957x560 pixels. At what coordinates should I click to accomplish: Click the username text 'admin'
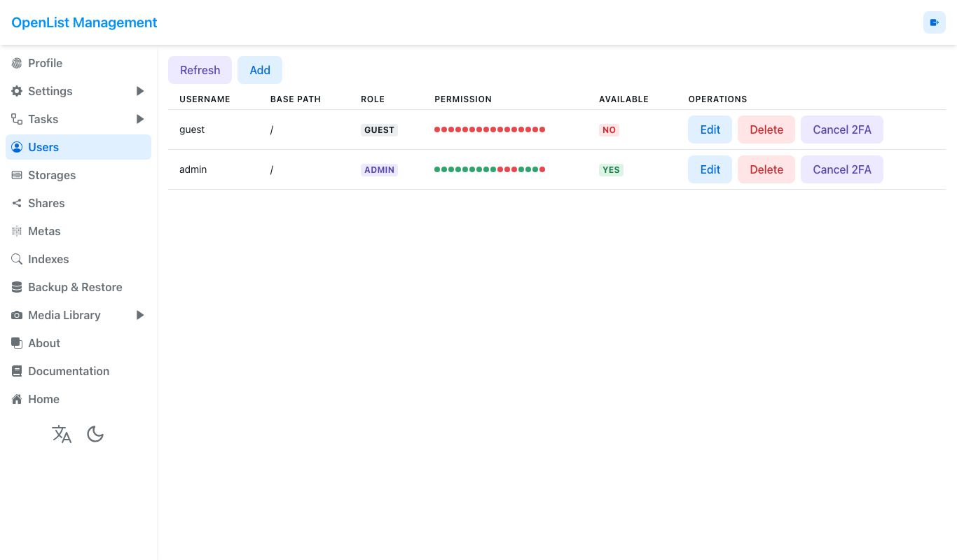tap(193, 169)
